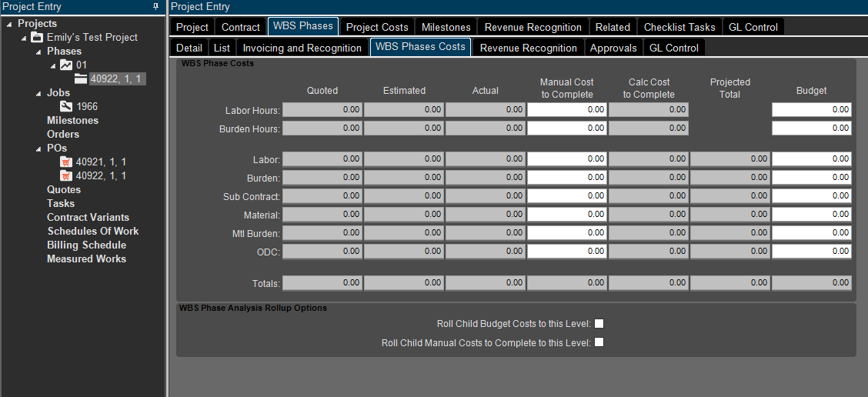Screen dimensions: 868x397
Task: Click the folder icon for phase 40922, 1, 1
Action: (82, 78)
